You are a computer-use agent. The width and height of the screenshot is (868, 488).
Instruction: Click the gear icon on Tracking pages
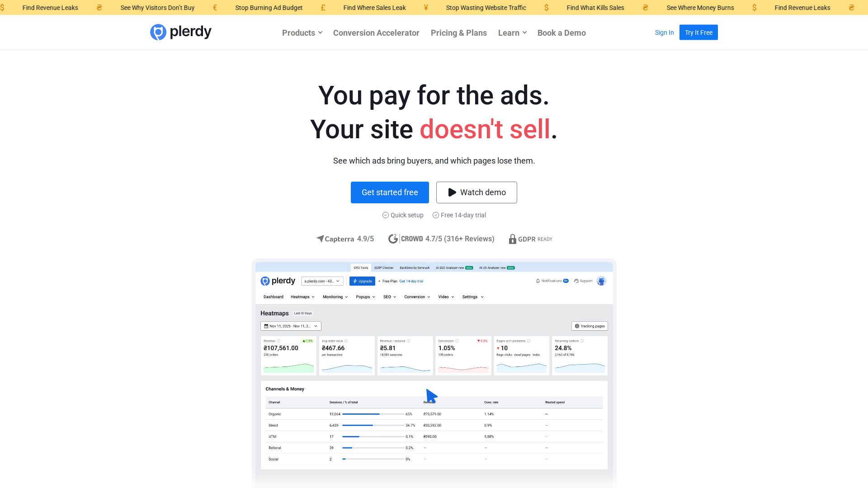click(577, 326)
